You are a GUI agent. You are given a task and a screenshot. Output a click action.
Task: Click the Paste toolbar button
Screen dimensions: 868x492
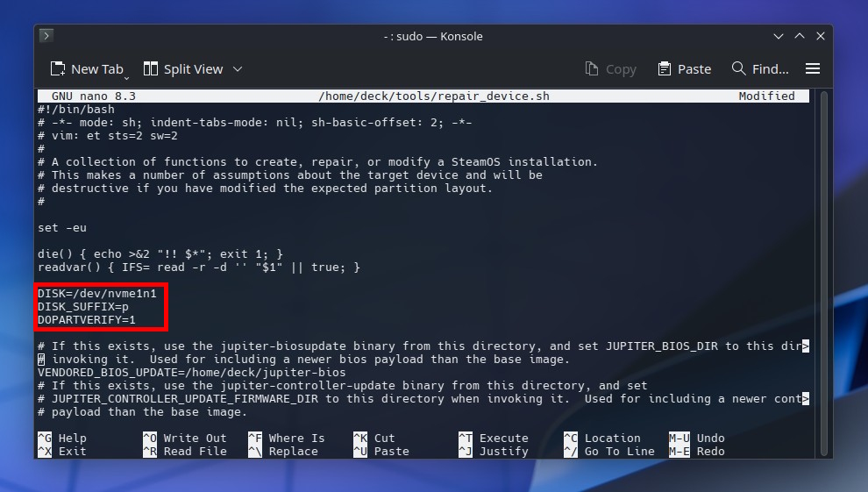coord(684,69)
